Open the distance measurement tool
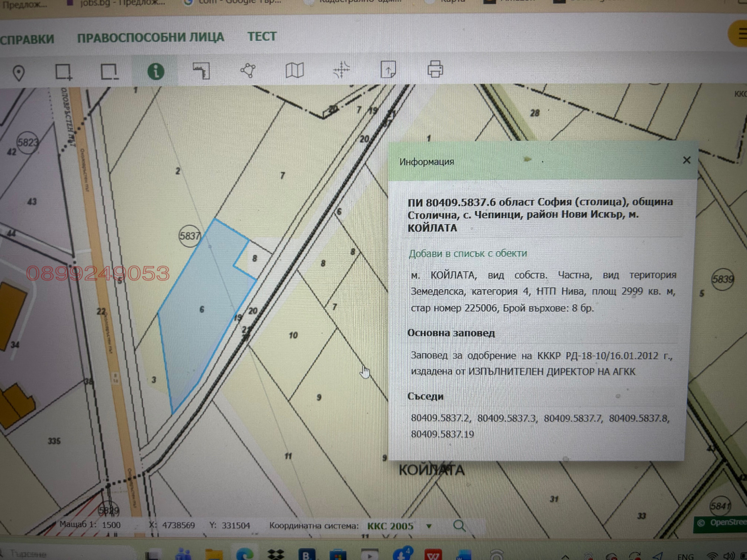Image resolution: width=747 pixels, height=560 pixels. tap(202, 71)
